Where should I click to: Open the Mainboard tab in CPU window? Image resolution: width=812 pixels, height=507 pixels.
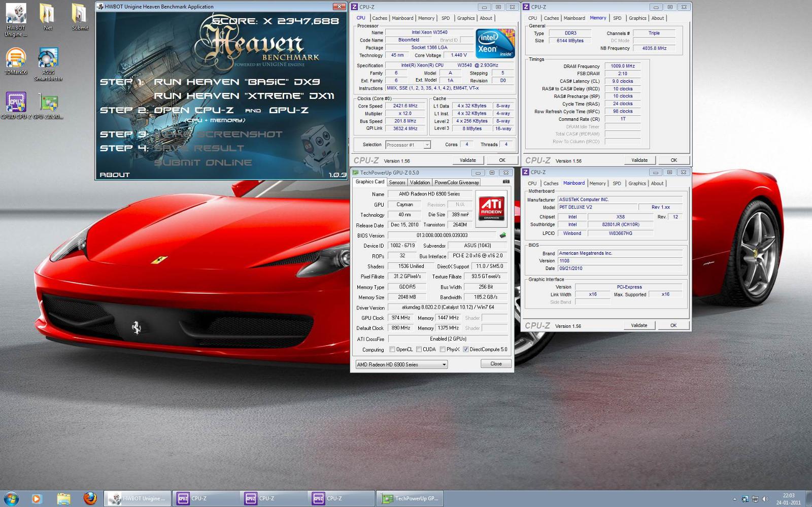402,18
